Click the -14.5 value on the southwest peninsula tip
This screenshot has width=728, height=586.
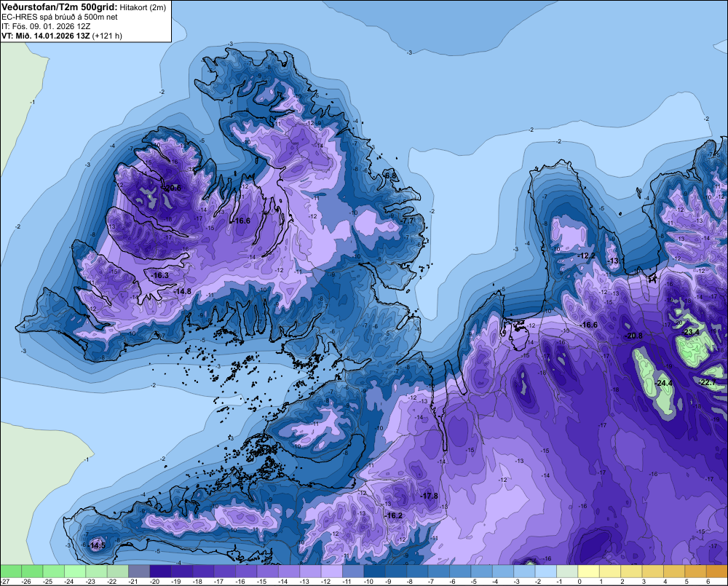coord(97,546)
